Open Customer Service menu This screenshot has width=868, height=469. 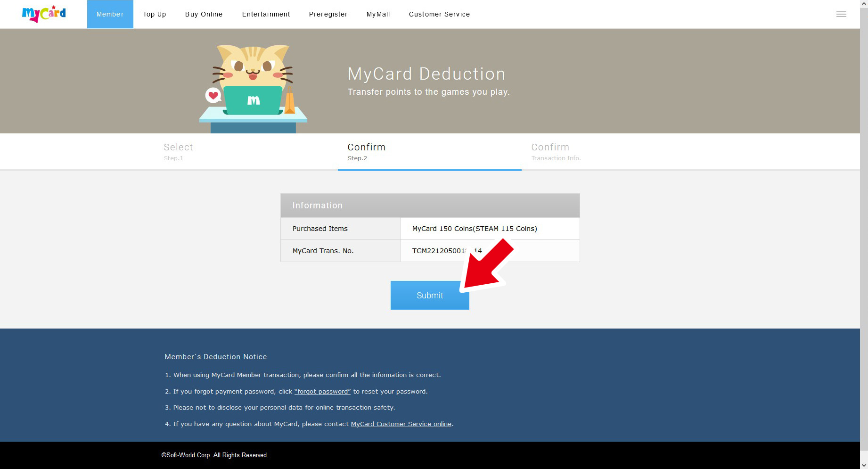pos(440,14)
